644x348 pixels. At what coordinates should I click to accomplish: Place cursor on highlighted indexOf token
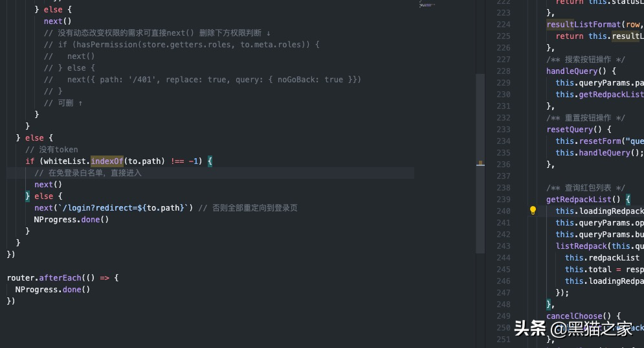point(107,161)
